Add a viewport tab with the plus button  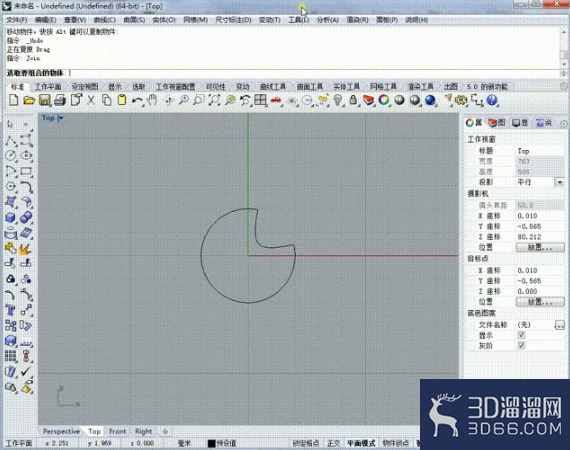click(165, 431)
